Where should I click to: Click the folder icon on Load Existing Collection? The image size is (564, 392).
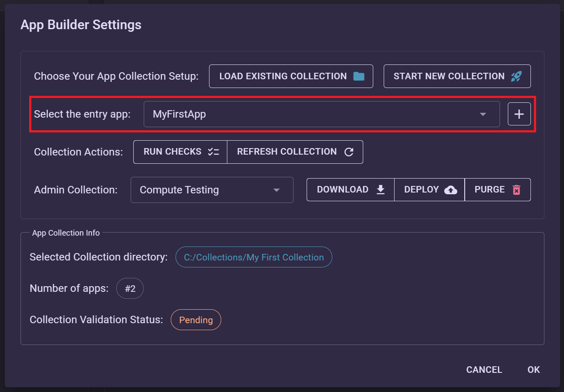coord(358,76)
